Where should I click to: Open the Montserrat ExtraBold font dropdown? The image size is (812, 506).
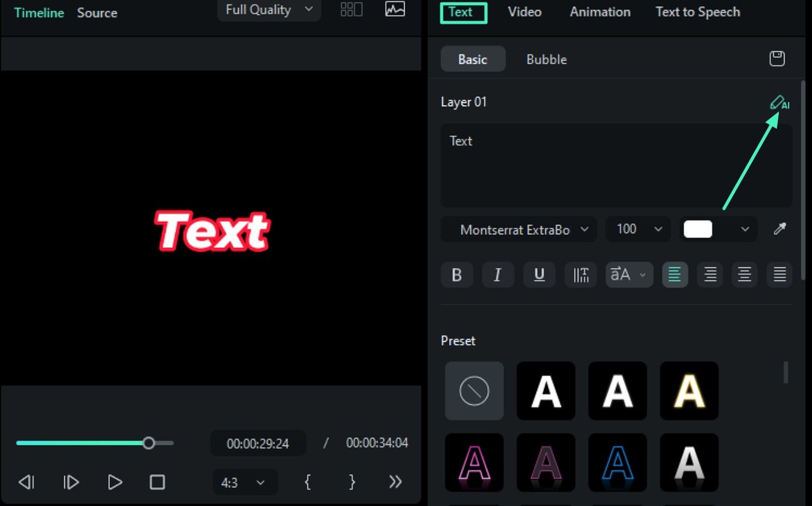click(518, 229)
